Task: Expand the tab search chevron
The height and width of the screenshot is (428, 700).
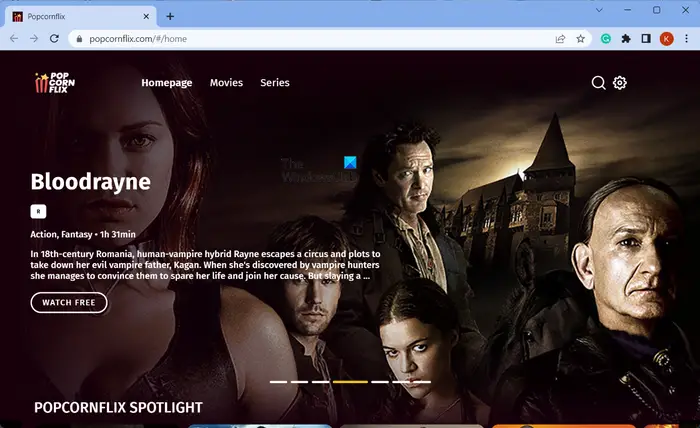Action: click(599, 10)
